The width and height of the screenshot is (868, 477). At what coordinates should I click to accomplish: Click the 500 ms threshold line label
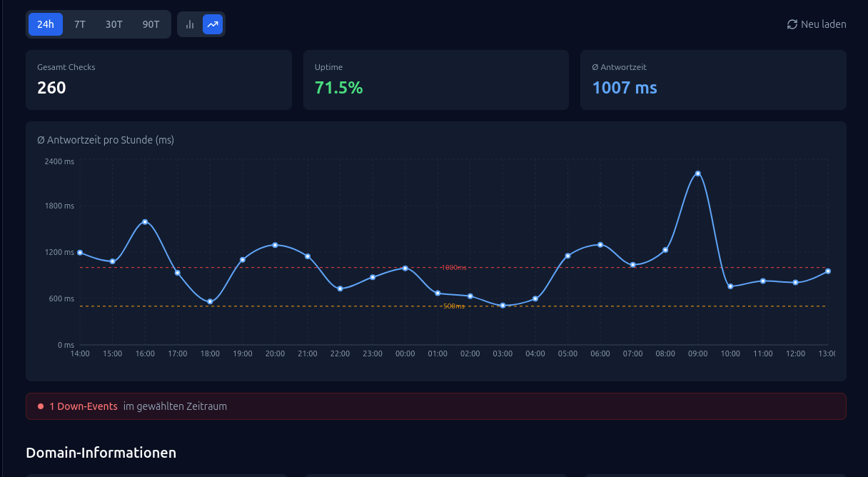point(453,306)
